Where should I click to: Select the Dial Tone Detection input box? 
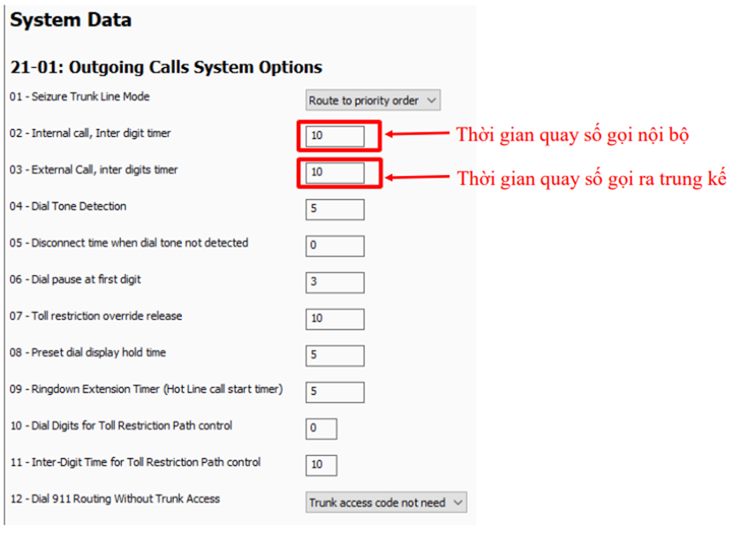[335, 209]
